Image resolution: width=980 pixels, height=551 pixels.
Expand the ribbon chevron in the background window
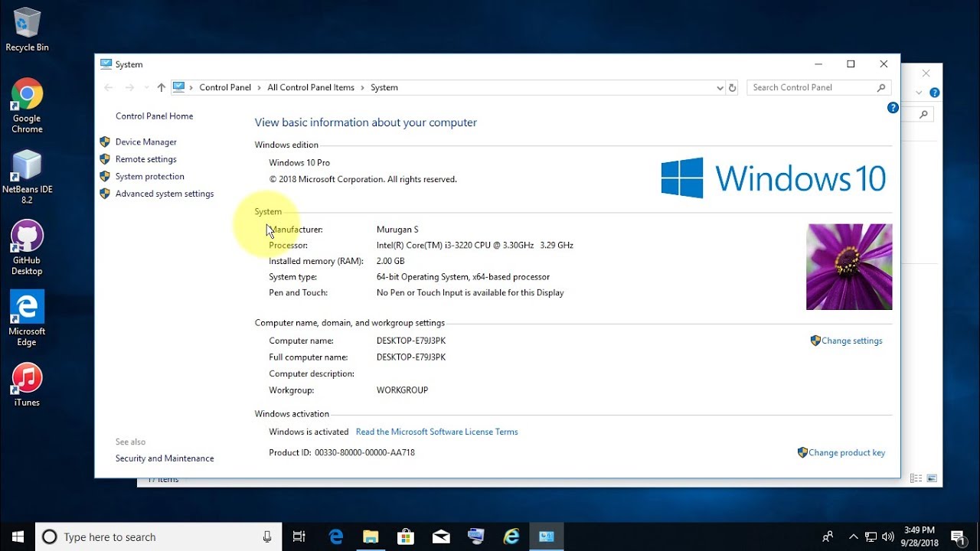click(x=920, y=92)
